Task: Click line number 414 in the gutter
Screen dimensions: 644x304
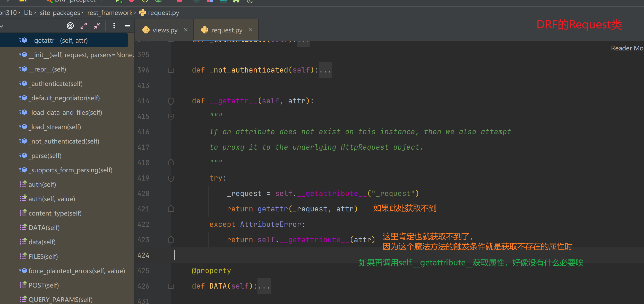Action: pos(143,101)
